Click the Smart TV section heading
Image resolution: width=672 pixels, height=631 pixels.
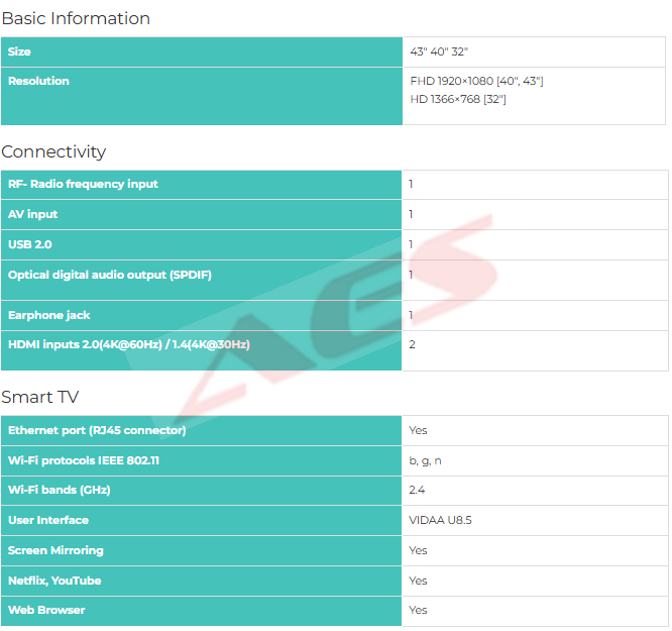click(x=40, y=397)
